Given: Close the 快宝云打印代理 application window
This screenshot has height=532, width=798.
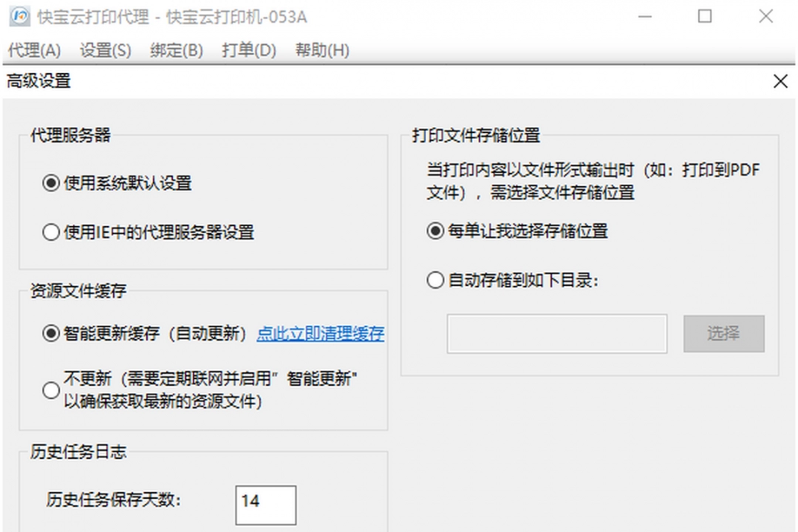Looking at the screenshot, I should [x=766, y=16].
